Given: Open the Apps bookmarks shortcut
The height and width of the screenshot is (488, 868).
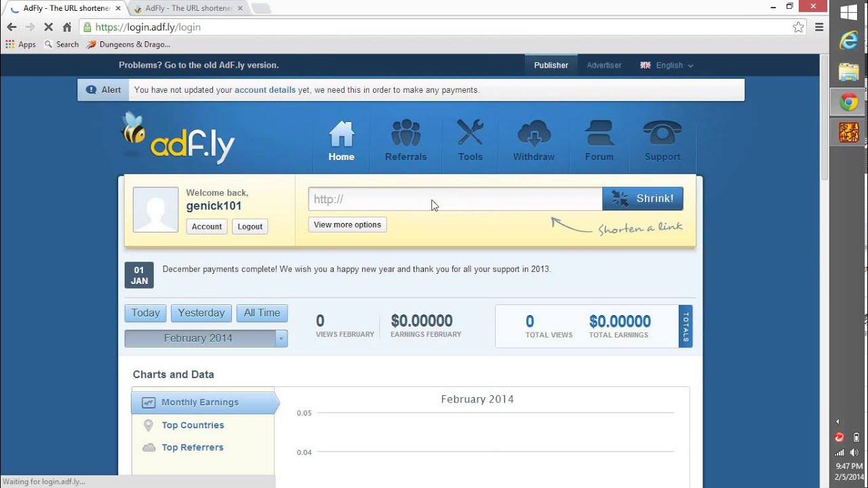Looking at the screenshot, I should coord(20,44).
